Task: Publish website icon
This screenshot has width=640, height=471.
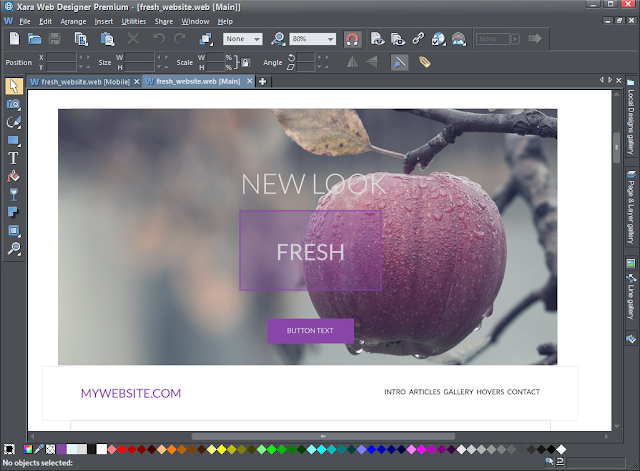Action: 459,39
